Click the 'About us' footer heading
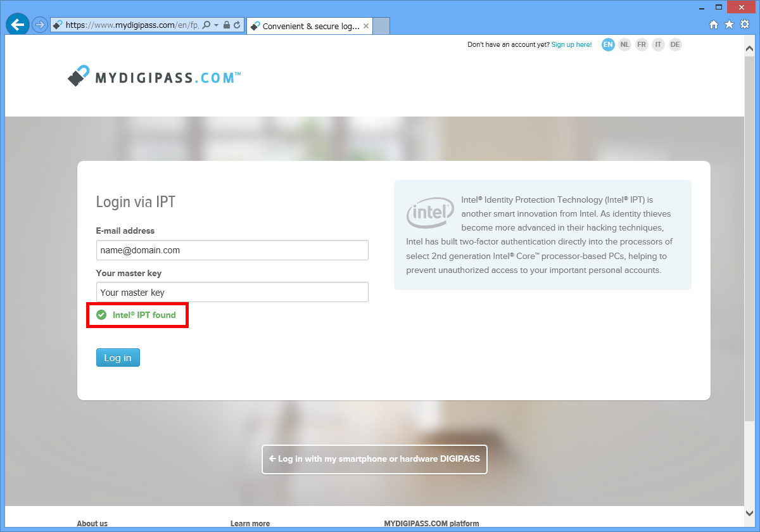The width and height of the screenshot is (760, 532). click(x=92, y=524)
